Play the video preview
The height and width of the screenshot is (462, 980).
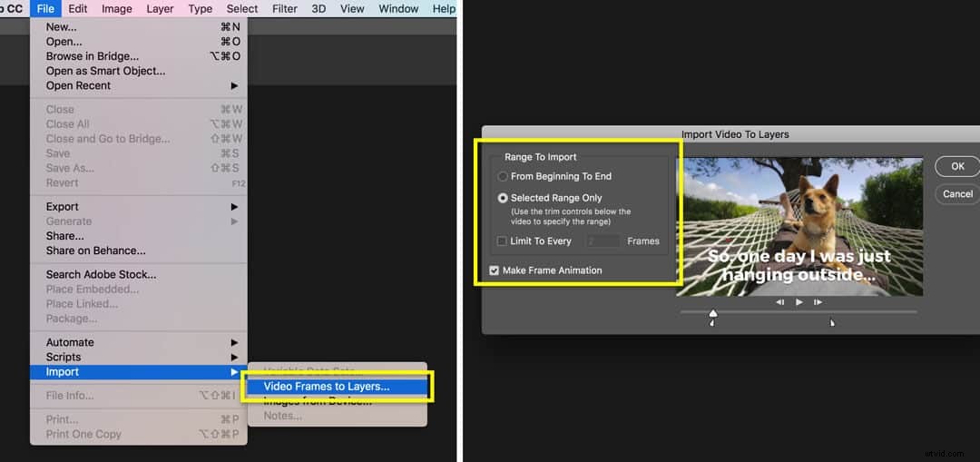coord(799,302)
